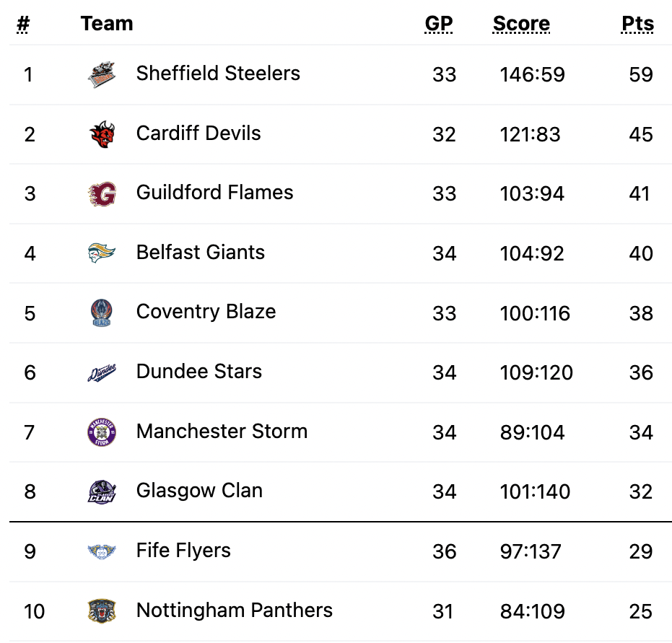Viewport: 672px width, 643px height.
Task: Sort by the GP column header
Action: [x=438, y=23]
